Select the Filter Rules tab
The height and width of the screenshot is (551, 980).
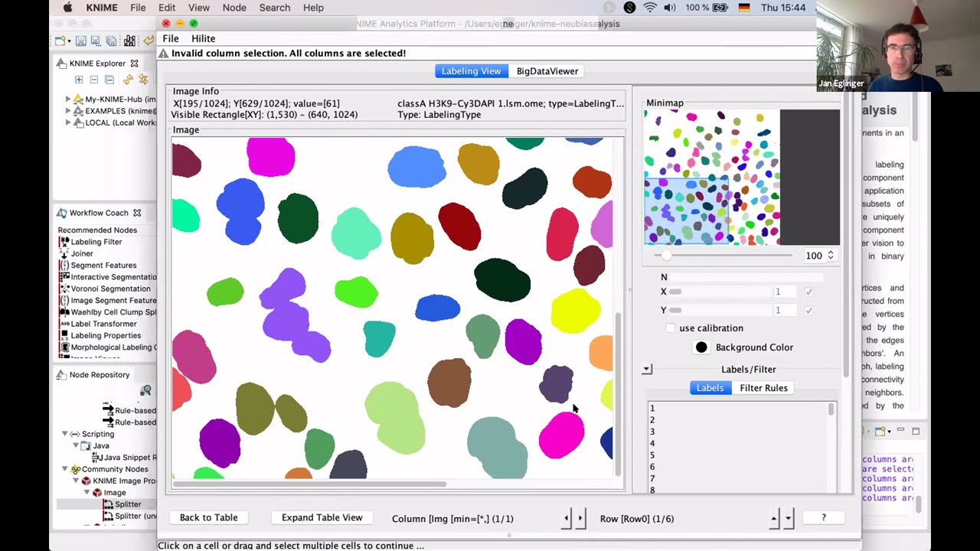[x=763, y=388]
